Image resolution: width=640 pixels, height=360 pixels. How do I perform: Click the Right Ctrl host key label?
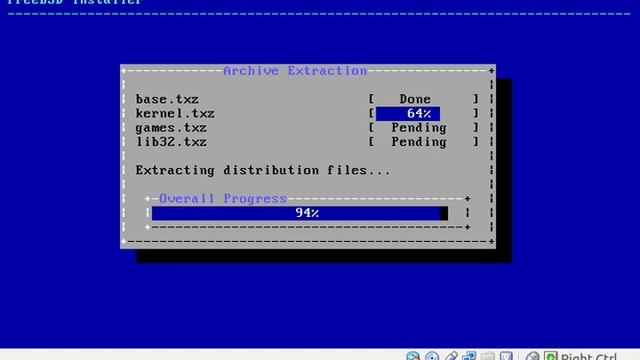click(x=588, y=357)
